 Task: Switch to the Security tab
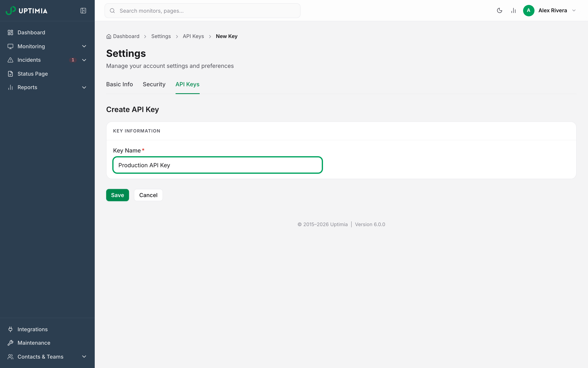pyautogui.click(x=154, y=84)
